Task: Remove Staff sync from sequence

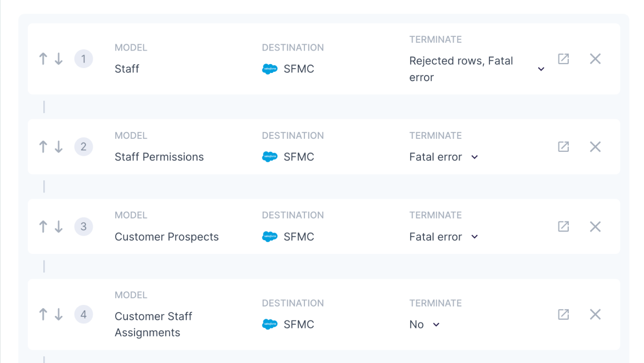Action: (595, 59)
